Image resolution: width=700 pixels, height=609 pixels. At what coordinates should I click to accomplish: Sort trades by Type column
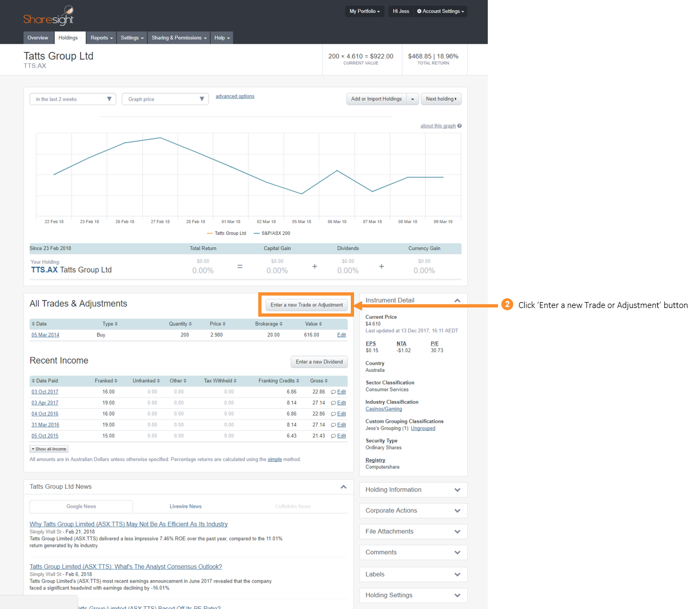(x=110, y=324)
